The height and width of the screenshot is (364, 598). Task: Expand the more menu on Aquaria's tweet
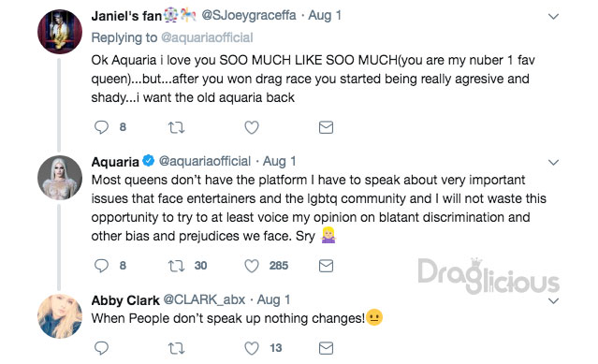[x=553, y=163]
